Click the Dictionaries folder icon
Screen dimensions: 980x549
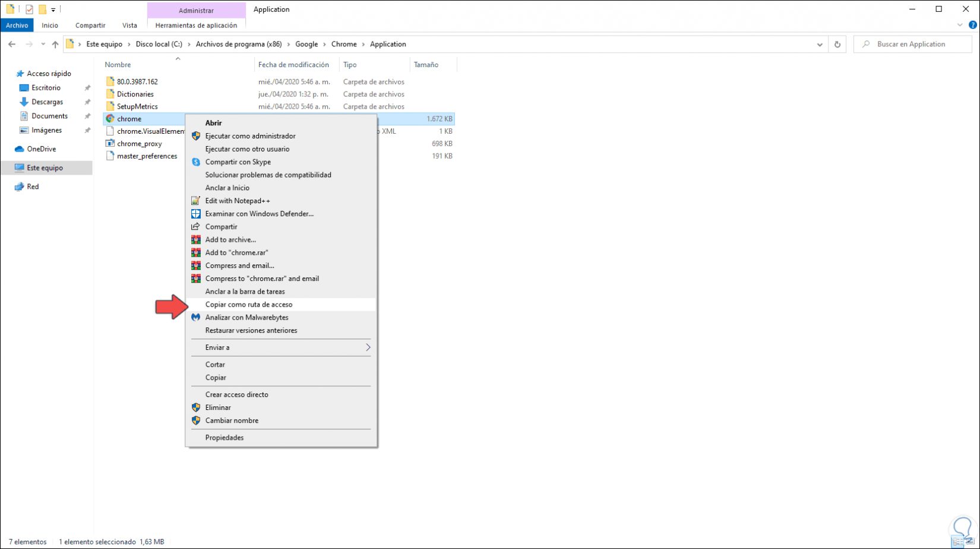tap(110, 94)
